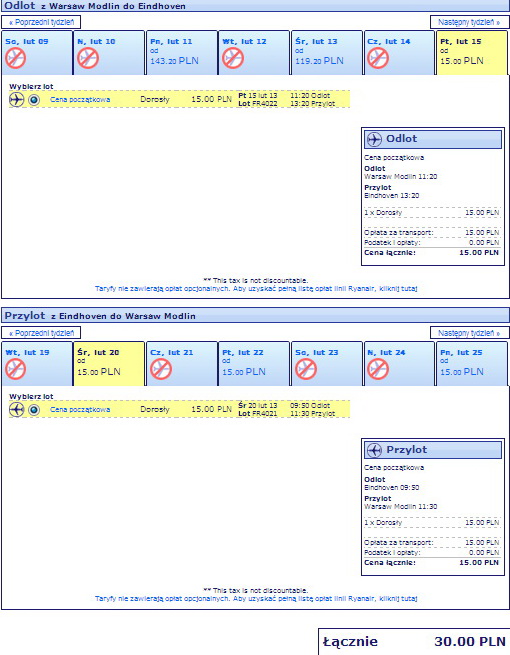This screenshot has height=655, width=510.
Task: Go to previous week for departure flights
Action: (x=41, y=22)
